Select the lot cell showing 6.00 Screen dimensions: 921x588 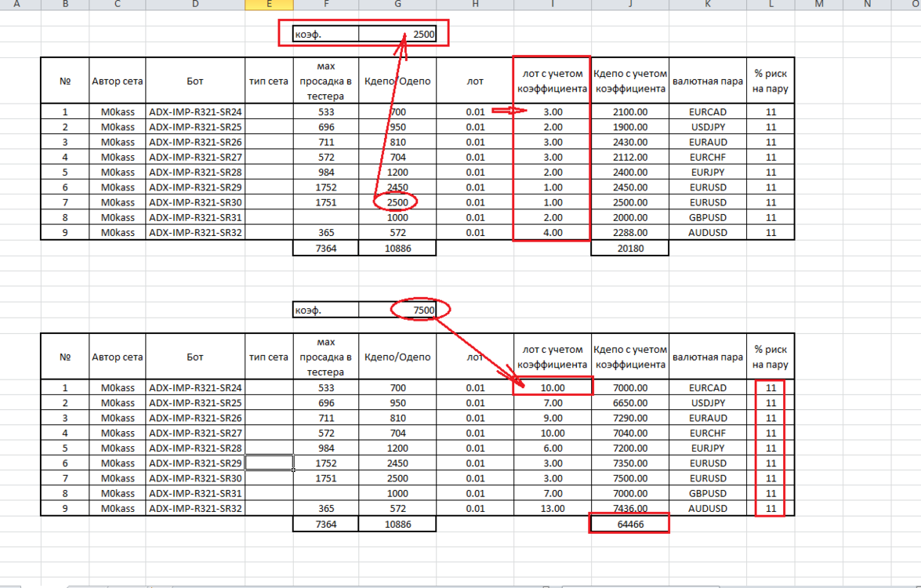click(x=552, y=448)
